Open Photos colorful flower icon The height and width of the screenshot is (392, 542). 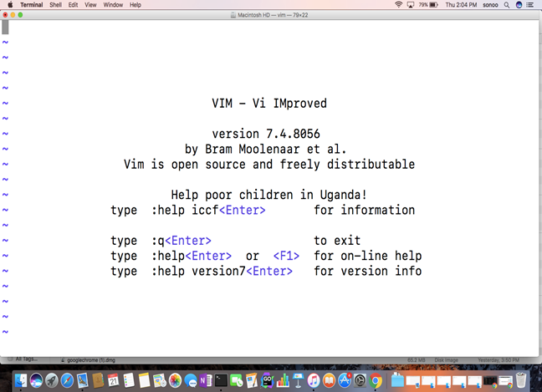coord(175,380)
